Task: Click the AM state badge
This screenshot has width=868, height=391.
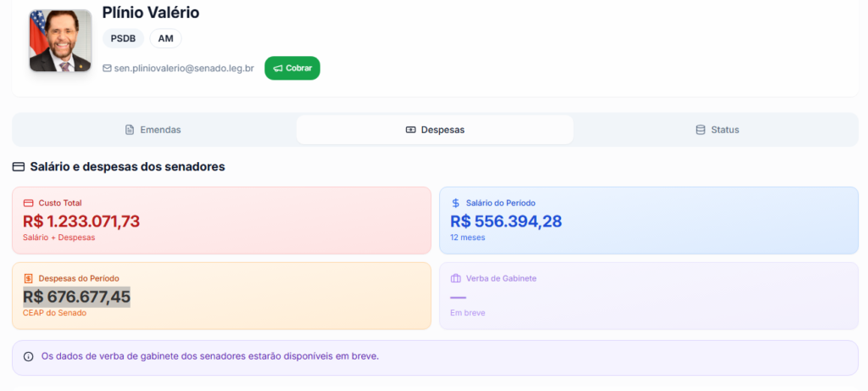Action: (x=165, y=38)
